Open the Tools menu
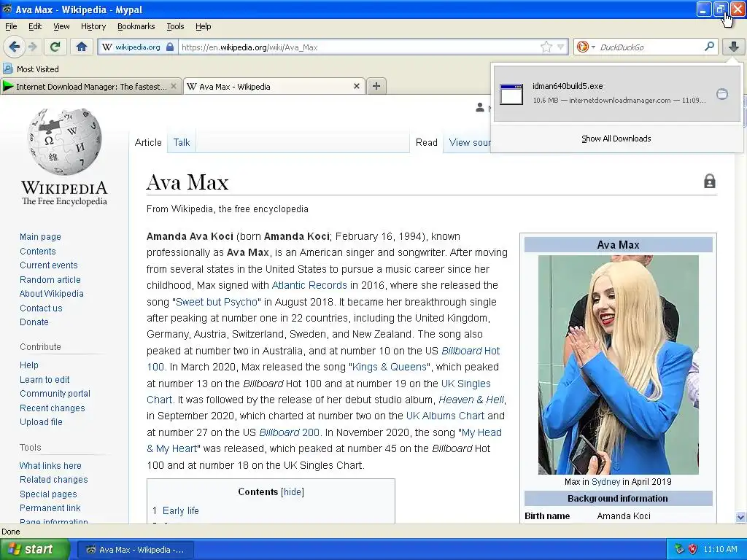 (175, 26)
